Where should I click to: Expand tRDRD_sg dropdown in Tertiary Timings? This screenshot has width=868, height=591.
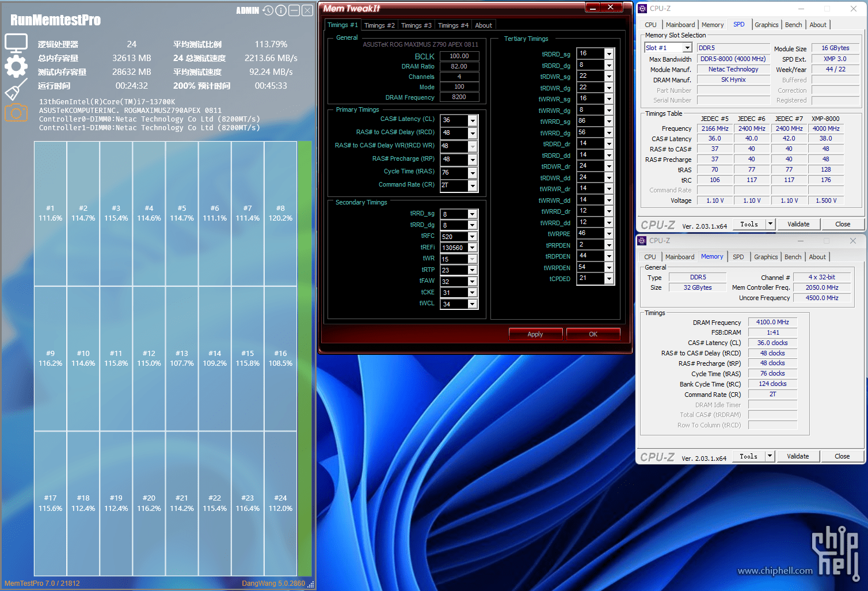pos(609,54)
